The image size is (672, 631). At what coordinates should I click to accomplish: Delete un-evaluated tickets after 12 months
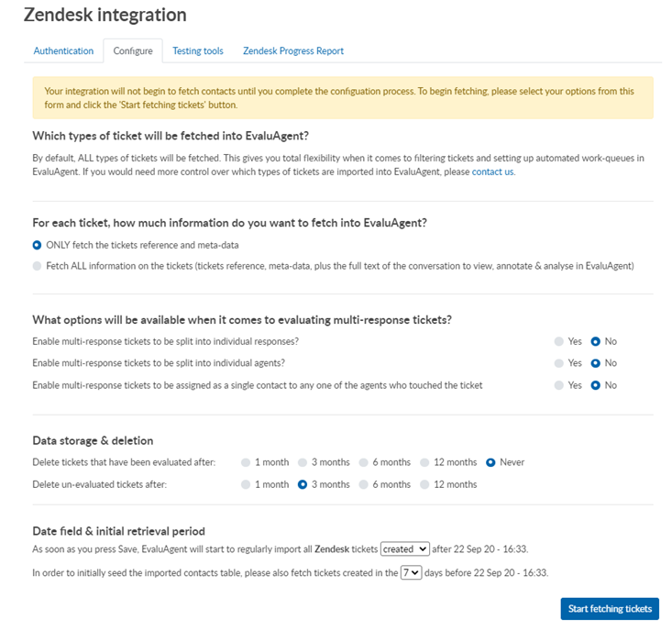click(424, 484)
